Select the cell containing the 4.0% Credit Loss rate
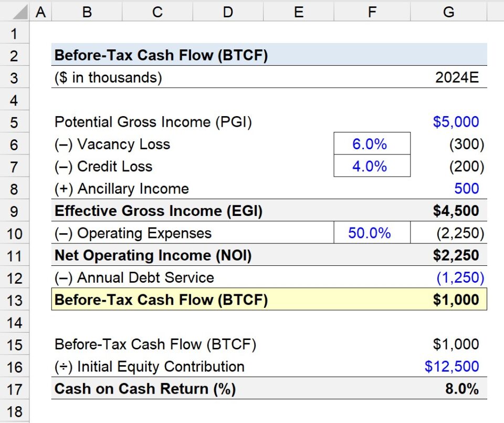 click(372, 166)
